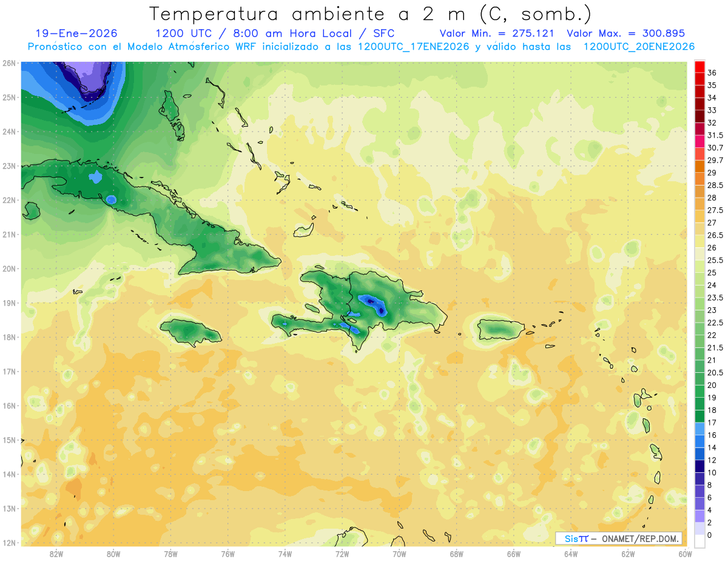Click the latitude label "14N"
Image resolution: width=728 pixels, height=562 pixels.
(x=9, y=474)
